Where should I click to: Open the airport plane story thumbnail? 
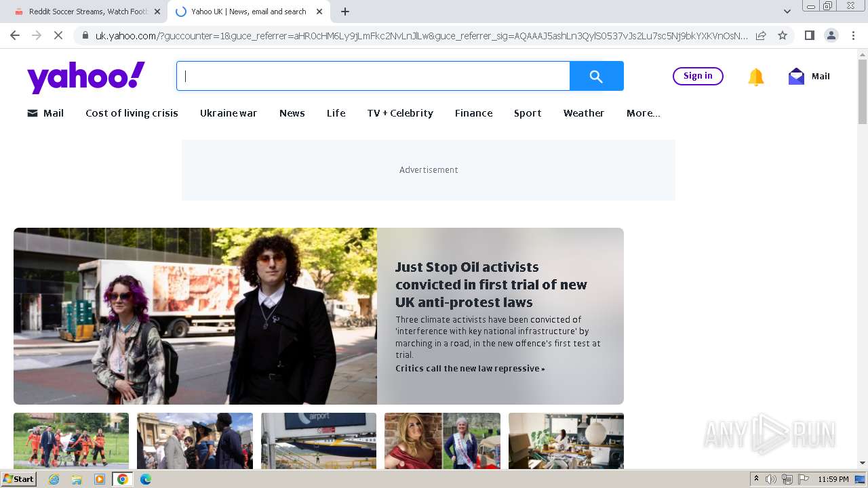coord(319,441)
